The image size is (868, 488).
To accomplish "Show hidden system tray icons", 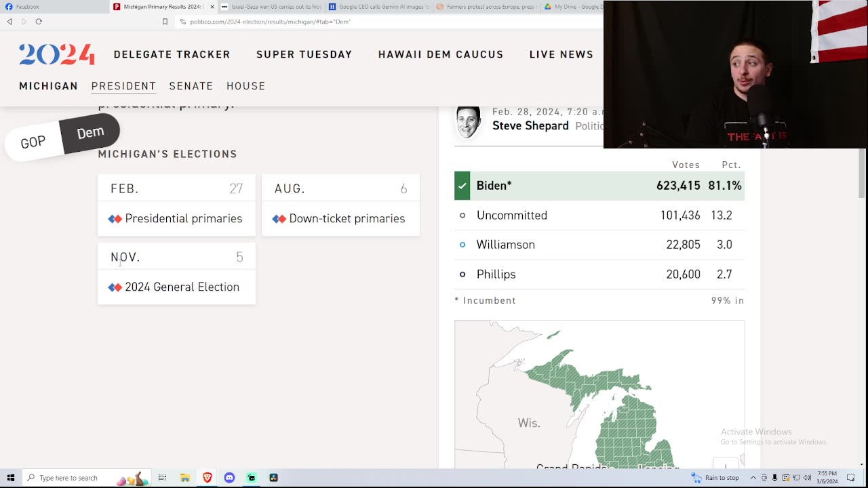I will pos(753,478).
